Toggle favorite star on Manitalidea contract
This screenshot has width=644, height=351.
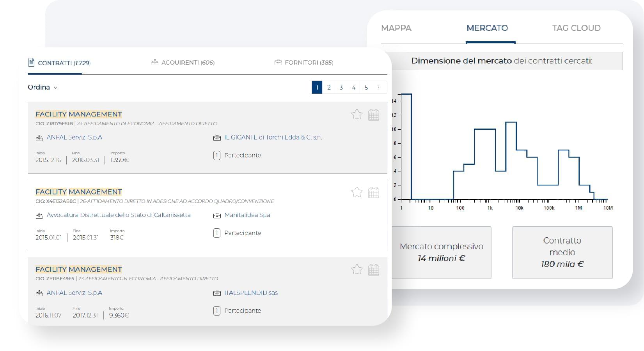pyautogui.click(x=357, y=192)
